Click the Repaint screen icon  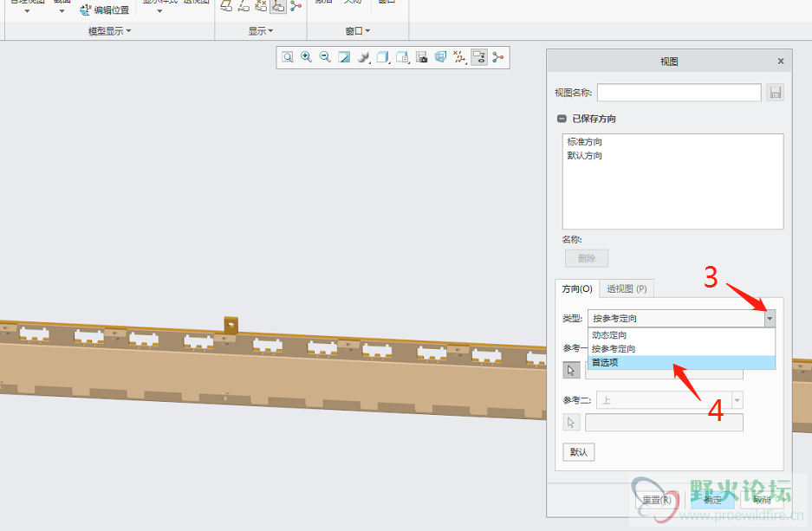344,57
